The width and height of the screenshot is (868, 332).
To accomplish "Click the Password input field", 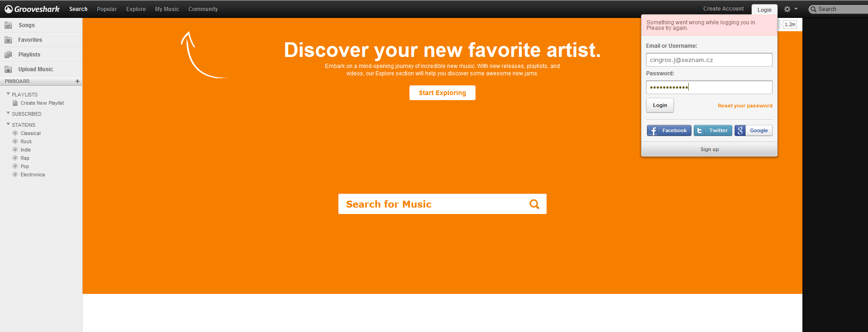I will [709, 87].
